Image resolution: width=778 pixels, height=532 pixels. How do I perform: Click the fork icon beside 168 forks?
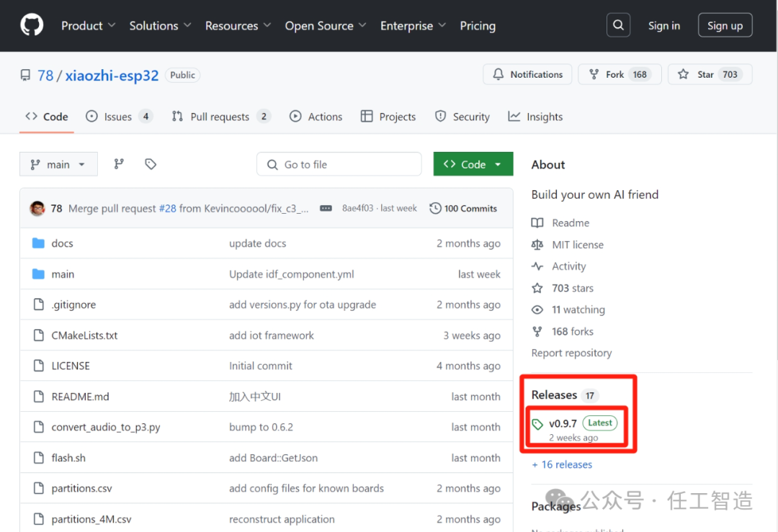tap(537, 331)
